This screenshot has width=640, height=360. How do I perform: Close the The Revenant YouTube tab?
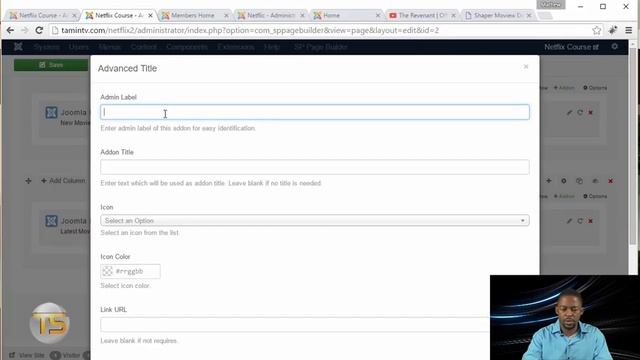click(453, 16)
